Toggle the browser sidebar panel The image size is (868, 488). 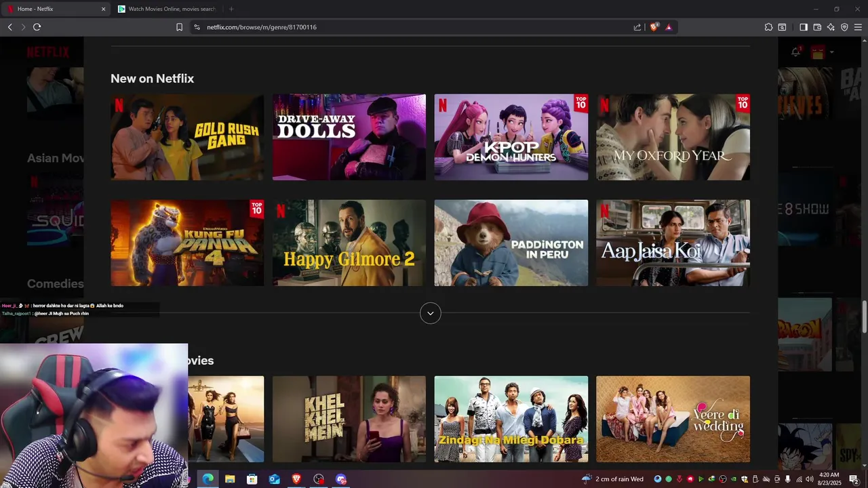[804, 27]
